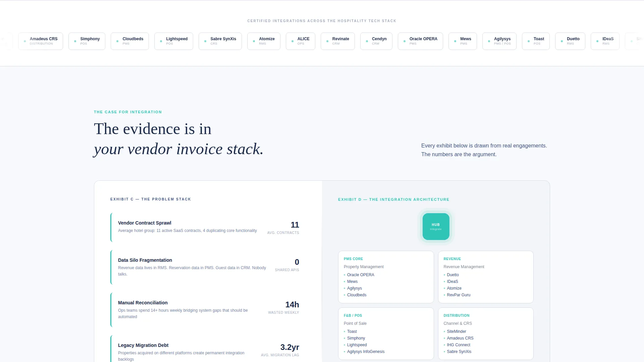Select the Revinate CRM chip
The image size is (644, 362).
[338, 41]
